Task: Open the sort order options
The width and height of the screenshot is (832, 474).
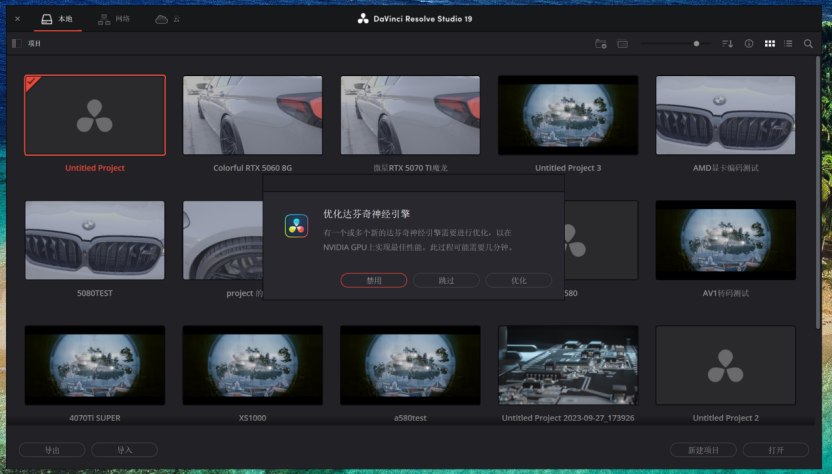Action: tap(727, 44)
